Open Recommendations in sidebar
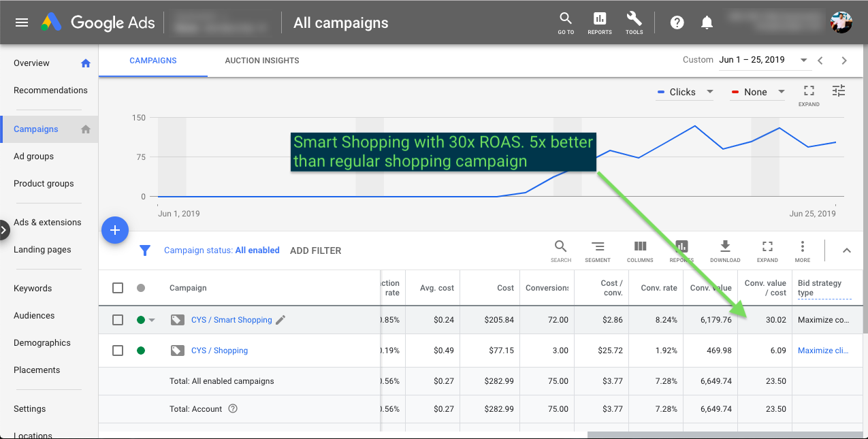 click(50, 91)
